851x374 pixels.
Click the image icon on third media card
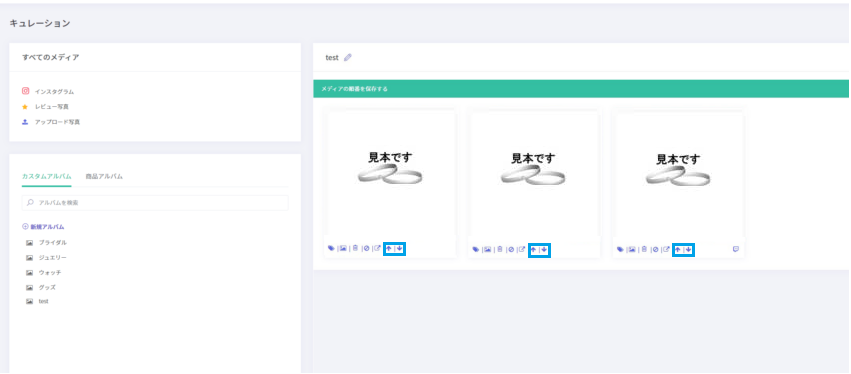coord(632,250)
